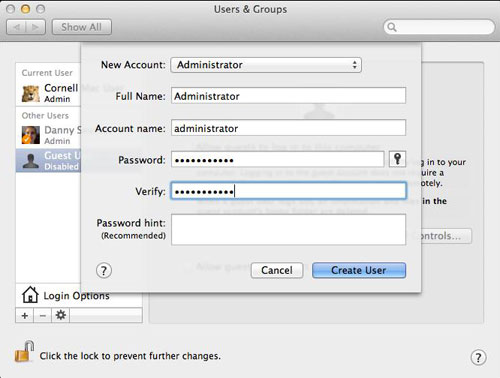Click the Full Name text field
The height and width of the screenshot is (378, 500).
(x=288, y=96)
